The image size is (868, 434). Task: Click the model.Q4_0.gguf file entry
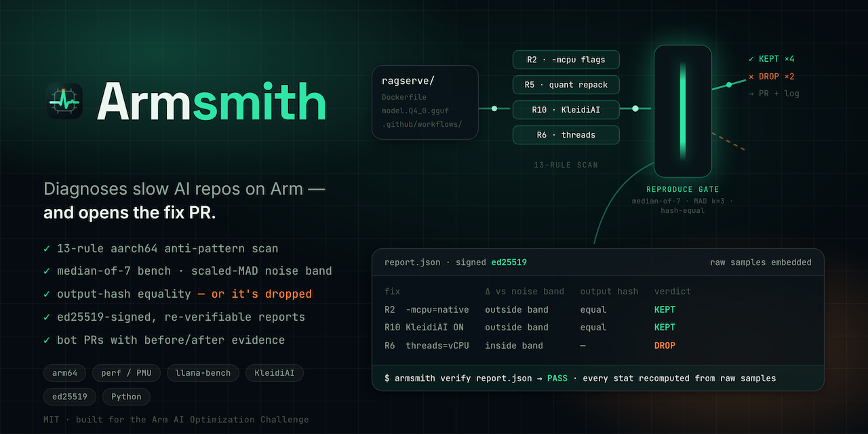click(x=415, y=111)
